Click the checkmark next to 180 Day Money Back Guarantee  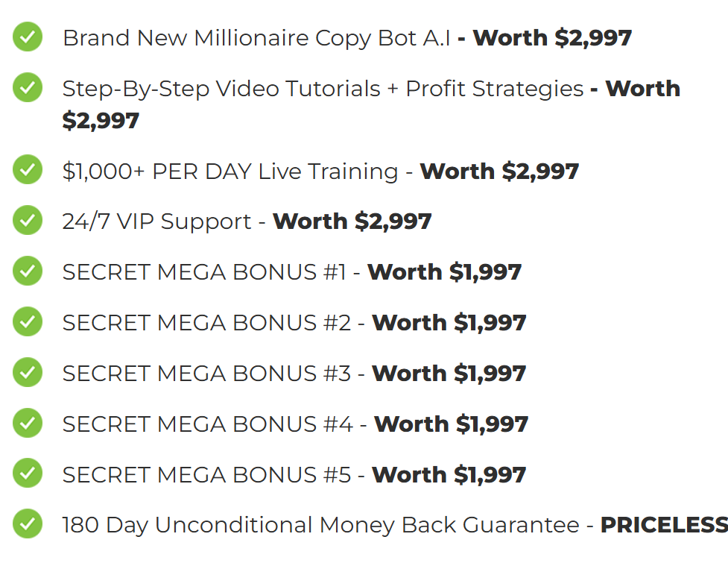pyautogui.click(x=28, y=524)
